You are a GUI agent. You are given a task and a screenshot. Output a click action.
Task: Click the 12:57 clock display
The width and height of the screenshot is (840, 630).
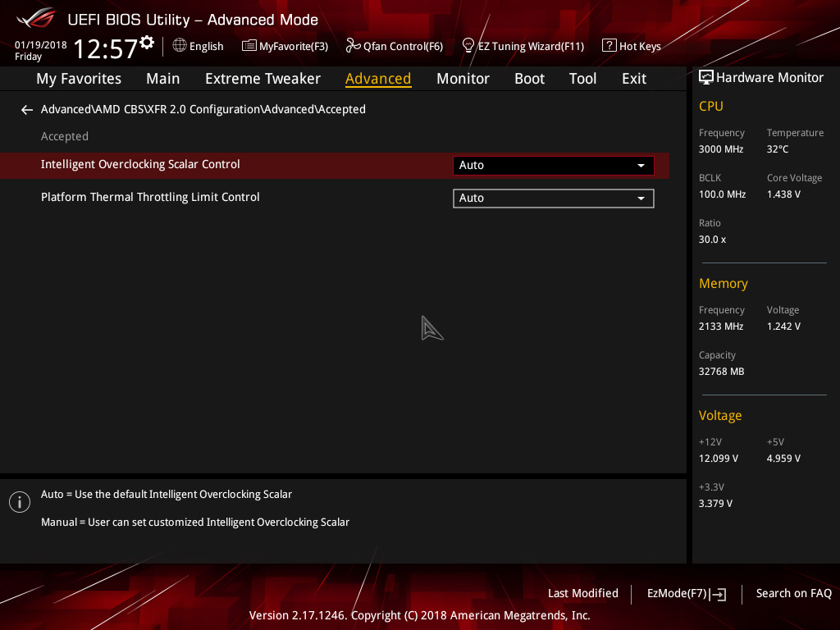click(x=106, y=48)
